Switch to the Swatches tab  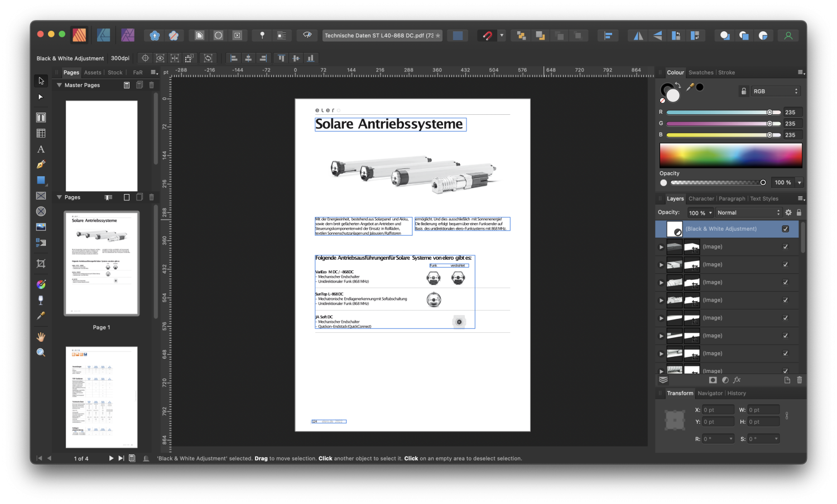tap(701, 72)
